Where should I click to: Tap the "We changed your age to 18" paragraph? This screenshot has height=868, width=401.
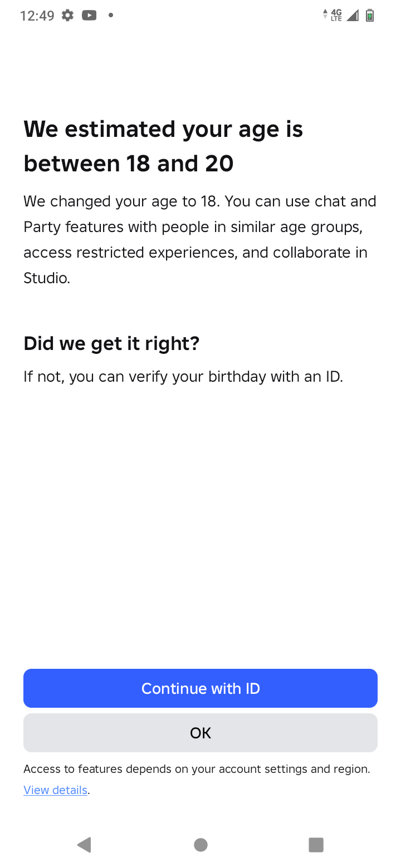[x=199, y=239]
